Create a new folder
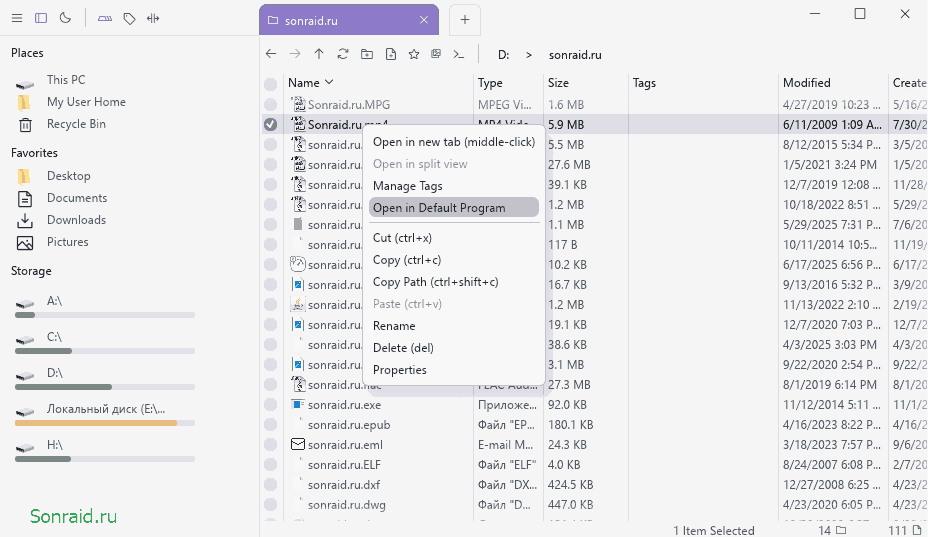Viewport: 928px width, 537px height. (x=367, y=54)
